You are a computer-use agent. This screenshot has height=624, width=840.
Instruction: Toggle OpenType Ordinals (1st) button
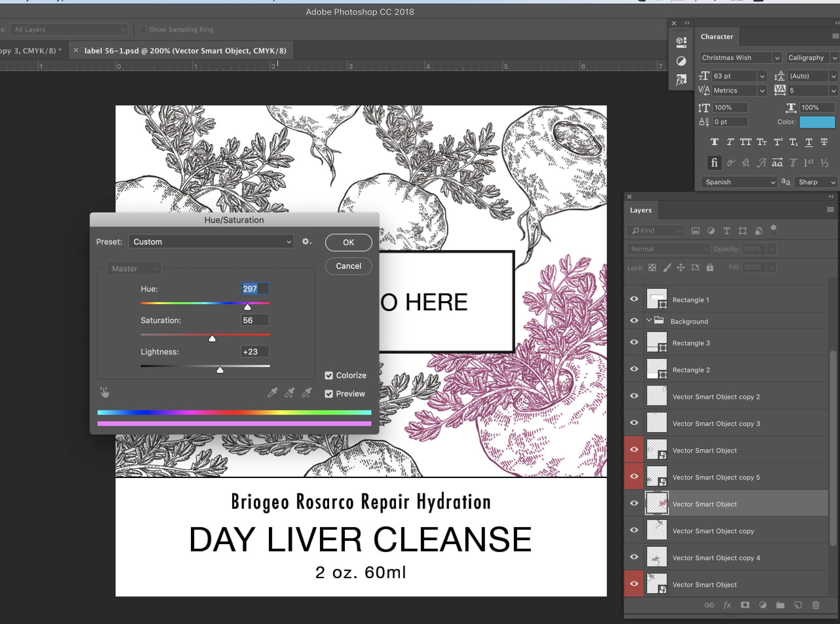[808, 163]
